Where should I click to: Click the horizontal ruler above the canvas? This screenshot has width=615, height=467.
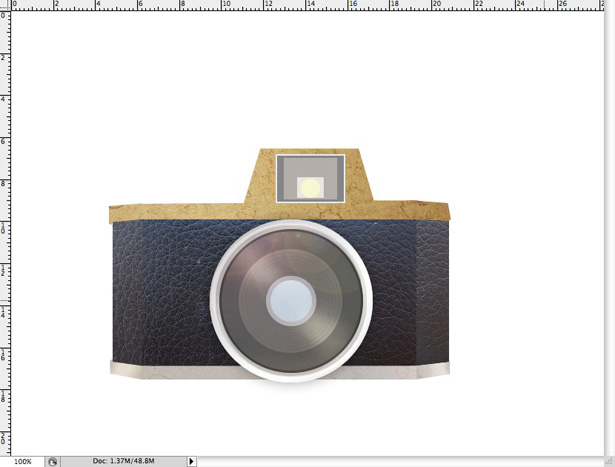pos(308,5)
